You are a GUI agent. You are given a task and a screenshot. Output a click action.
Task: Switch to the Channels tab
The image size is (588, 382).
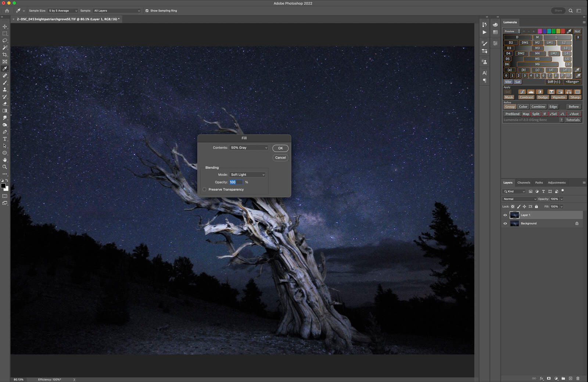tap(524, 182)
